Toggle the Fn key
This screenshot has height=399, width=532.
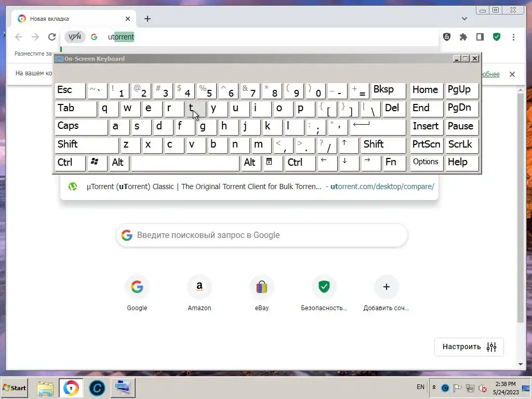394,163
